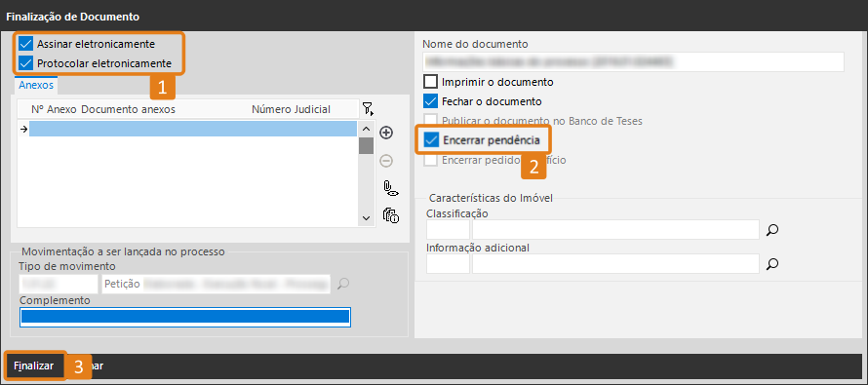
Task: Click the Tipo de movimento search magnifier
Action: point(343,284)
